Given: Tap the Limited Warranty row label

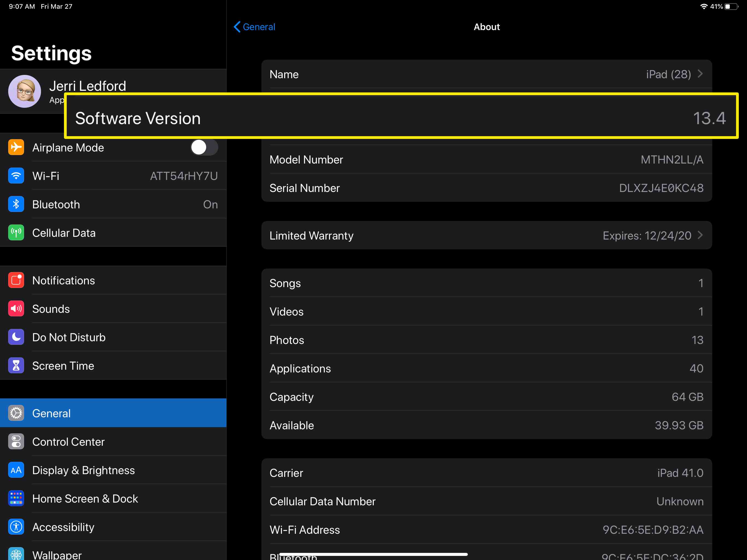Looking at the screenshot, I should click(311, 235).
